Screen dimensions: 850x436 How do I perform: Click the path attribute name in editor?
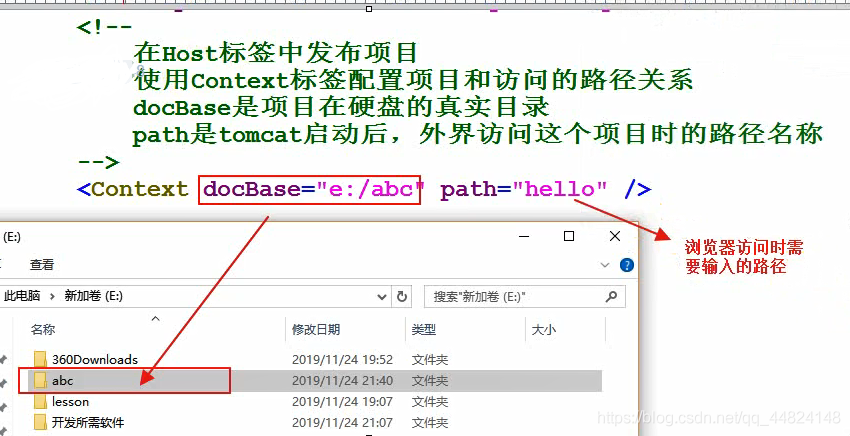pyautogui.click(x=467, y=189)
